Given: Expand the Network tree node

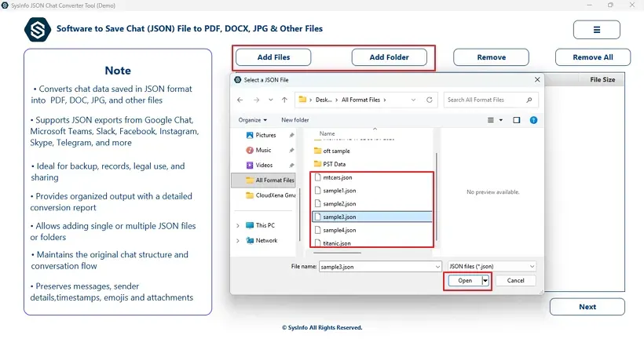Looking at the screenshot, I should coord(238,240).
